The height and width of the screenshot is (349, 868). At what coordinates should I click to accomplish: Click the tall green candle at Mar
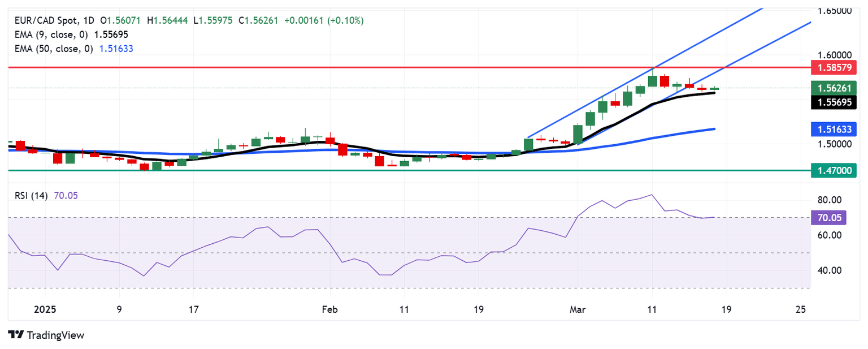[x=578, y=134]
